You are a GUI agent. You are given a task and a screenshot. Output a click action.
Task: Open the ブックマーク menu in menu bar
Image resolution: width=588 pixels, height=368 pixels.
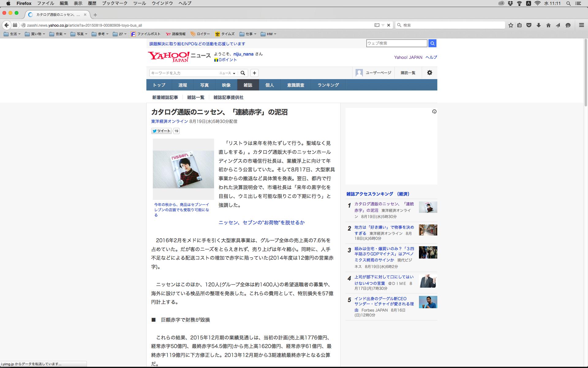pyautogui.click(x=115, y=3)
